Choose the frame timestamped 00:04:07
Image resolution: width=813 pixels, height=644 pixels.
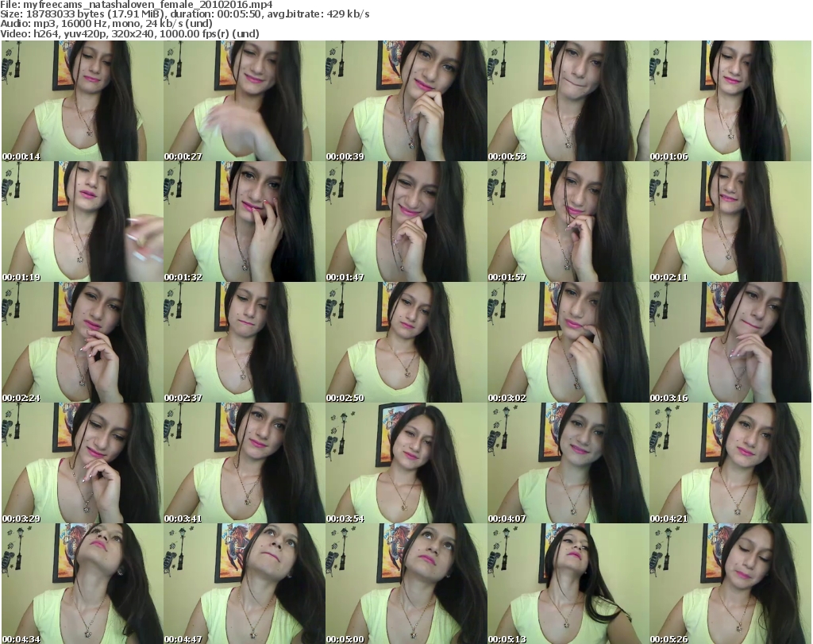click(568, 463)
